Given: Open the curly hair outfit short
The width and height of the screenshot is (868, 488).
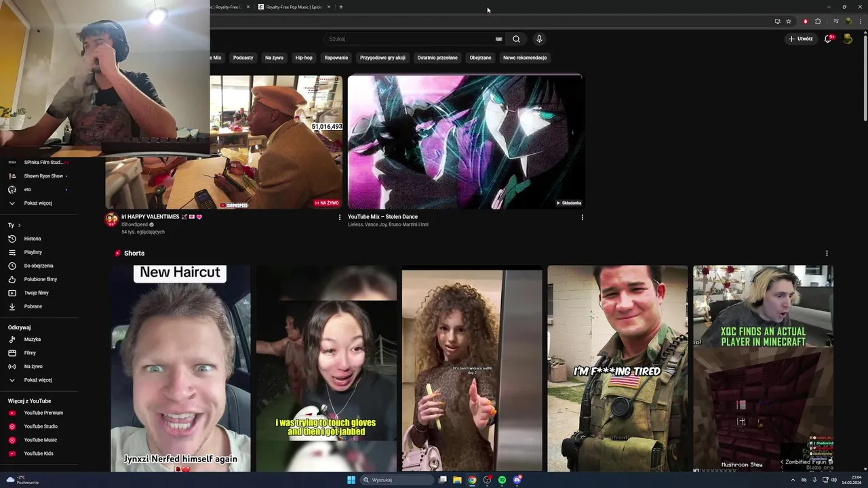Looking at the screenshot, I should pyautogui.click(x=472, y=368).
